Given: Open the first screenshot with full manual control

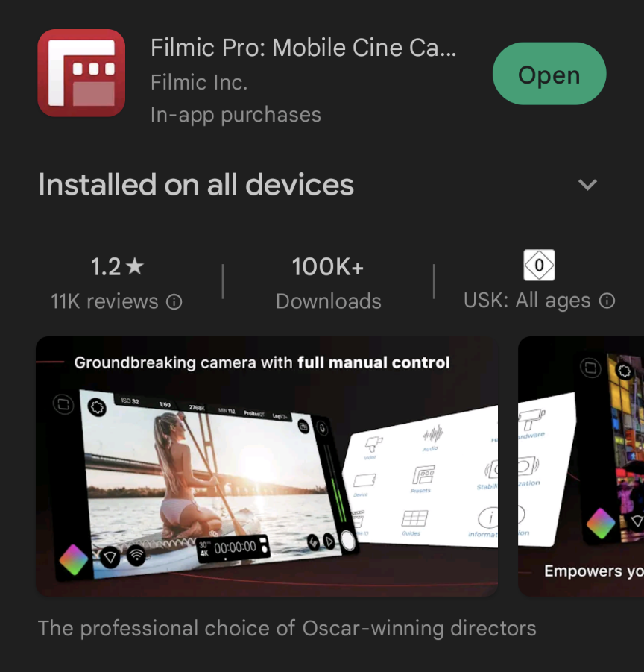Looking at the screenshot, I should pyautogui.click(x=267, y=466).
